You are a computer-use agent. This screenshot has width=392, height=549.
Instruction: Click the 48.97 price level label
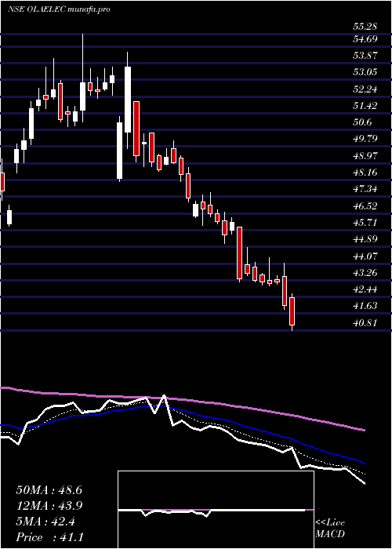pos(365,155)
